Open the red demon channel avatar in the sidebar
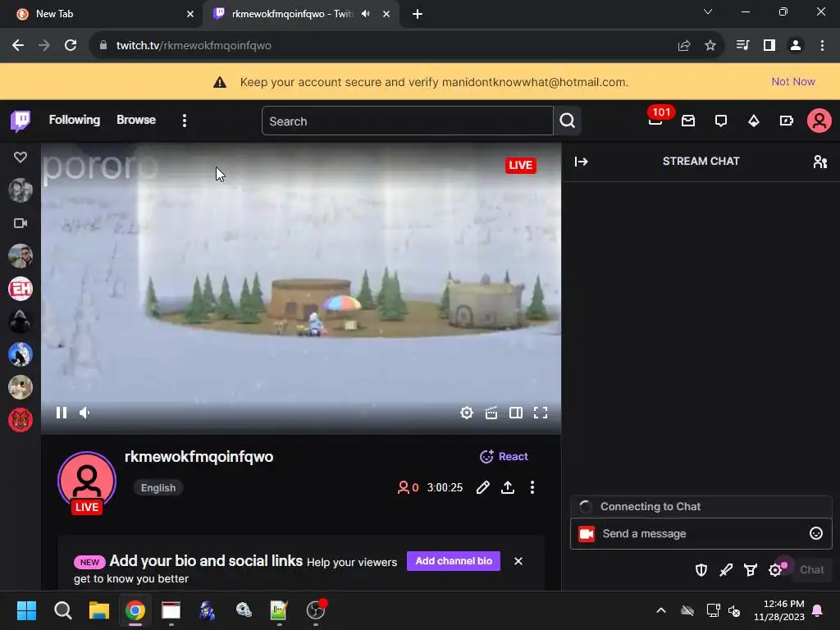 pyautogui.click(x=21, y=420)
